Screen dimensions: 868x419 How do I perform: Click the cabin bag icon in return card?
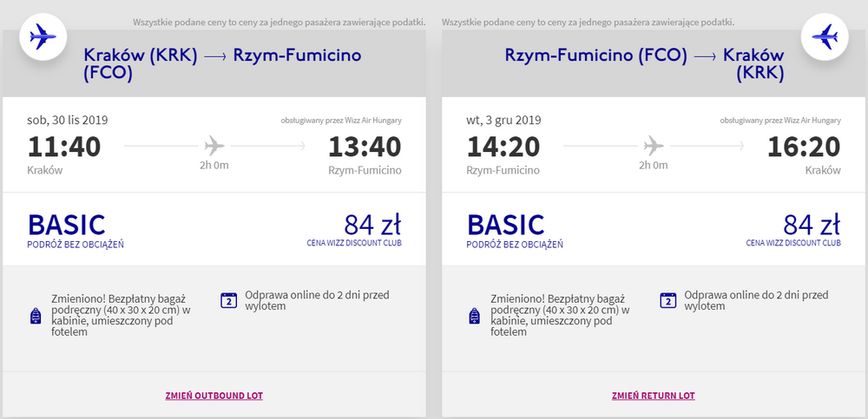475,317
